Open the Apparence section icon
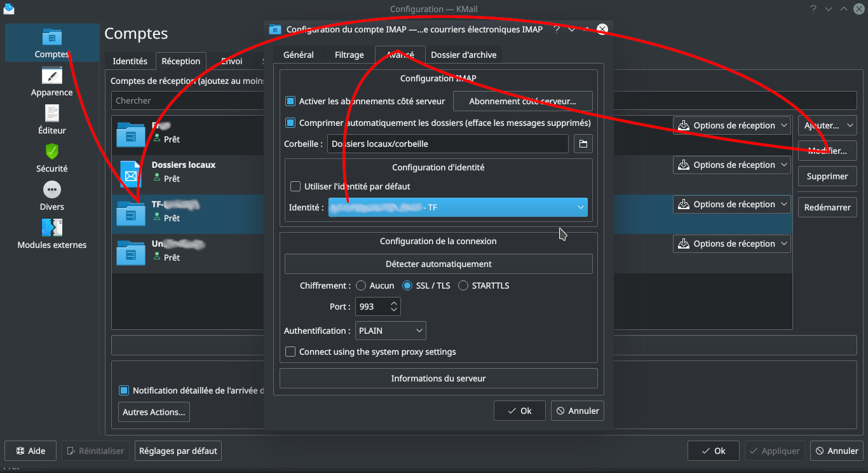This screenshot has height=473, width=868. (x=52, y=76)
